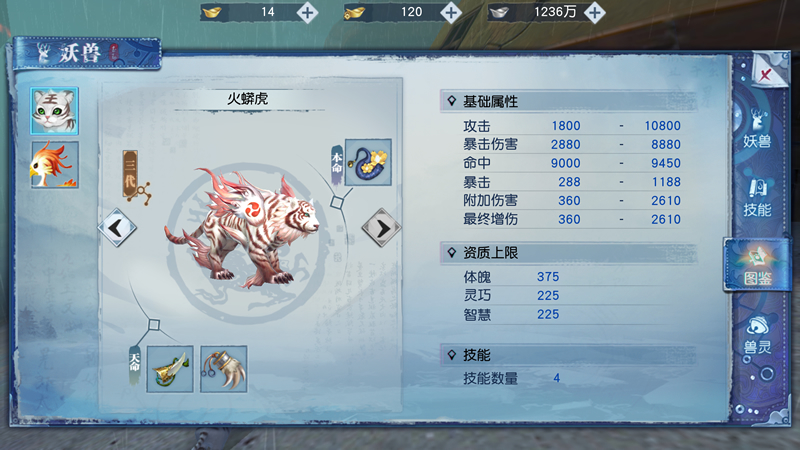800x450 pixels.
Task: Select the fire phoenix beast thumbnail
Action: coord(54,164)
